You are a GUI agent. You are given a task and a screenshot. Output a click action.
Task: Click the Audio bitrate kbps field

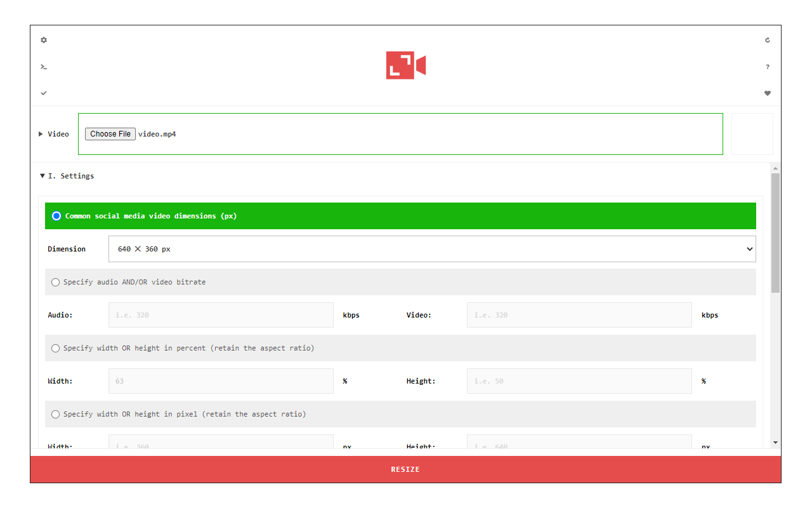click(x=221, y=315)
